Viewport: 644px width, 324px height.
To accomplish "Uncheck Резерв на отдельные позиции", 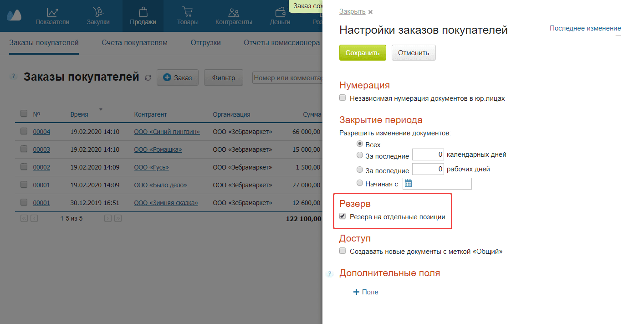I will pos(342,216).
